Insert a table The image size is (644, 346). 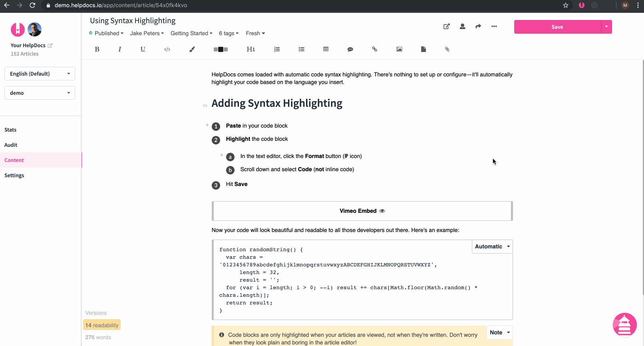click(x=326, y=49)
